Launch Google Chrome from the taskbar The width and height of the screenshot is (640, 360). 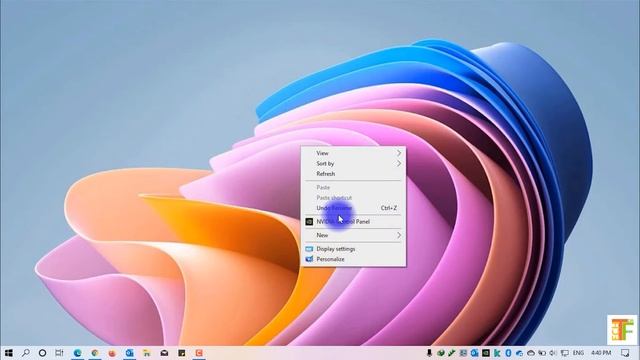pyautogui.click(x=95, y=353)
